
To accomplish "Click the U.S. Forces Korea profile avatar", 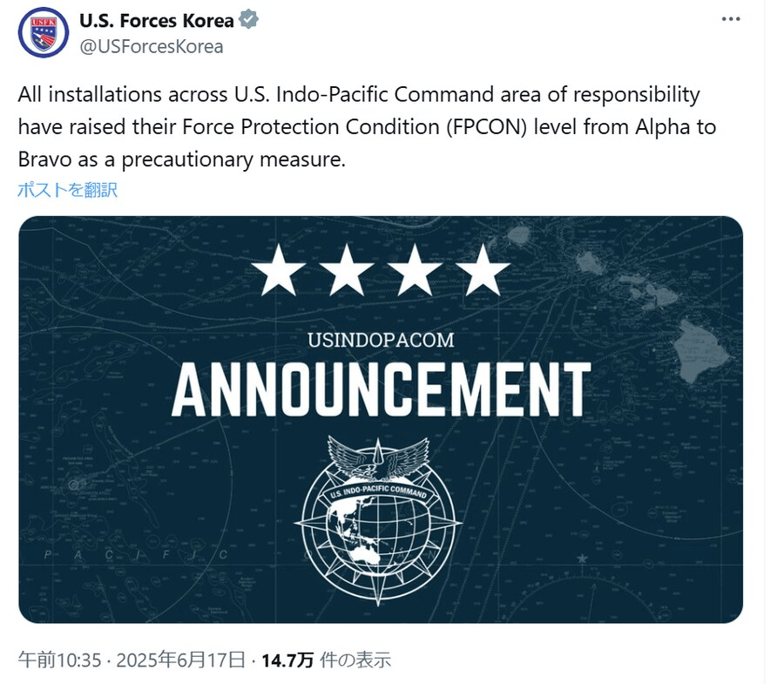I will click(43, 32).
